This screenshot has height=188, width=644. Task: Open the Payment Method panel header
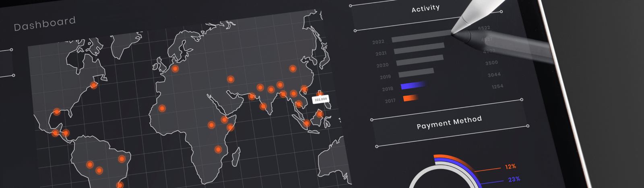(x=449, y=123)
